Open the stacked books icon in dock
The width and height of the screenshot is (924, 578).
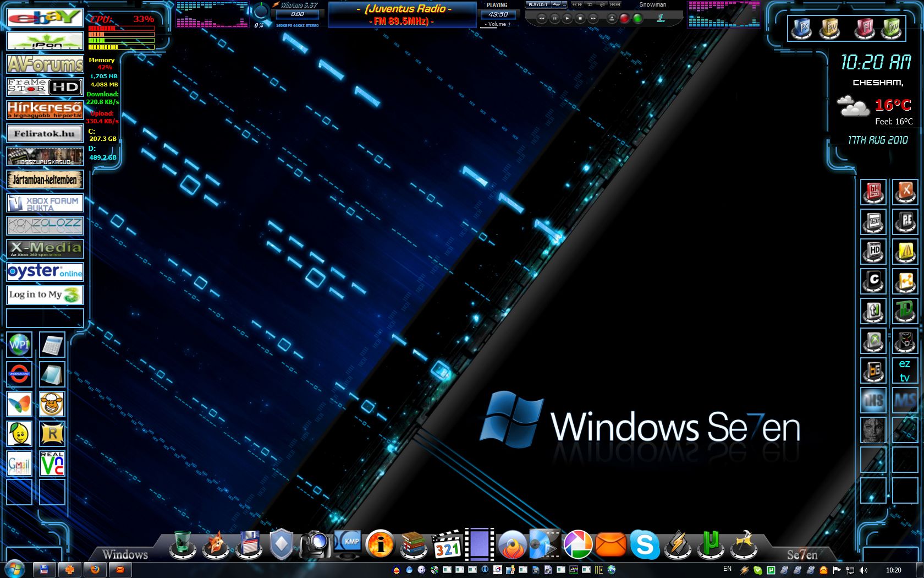click(x=414, y=545)
